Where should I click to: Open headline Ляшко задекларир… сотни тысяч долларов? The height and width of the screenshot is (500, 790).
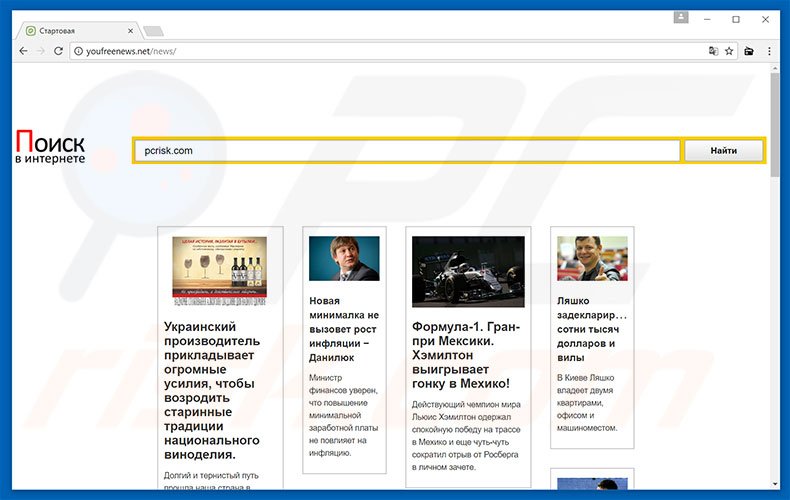592,329
